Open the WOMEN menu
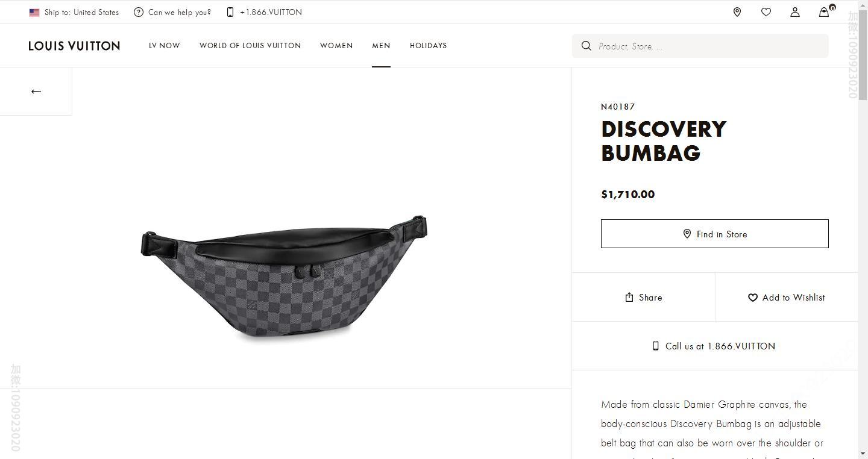The width and height of the screenshot is (868, 459). tap(336, 46)
